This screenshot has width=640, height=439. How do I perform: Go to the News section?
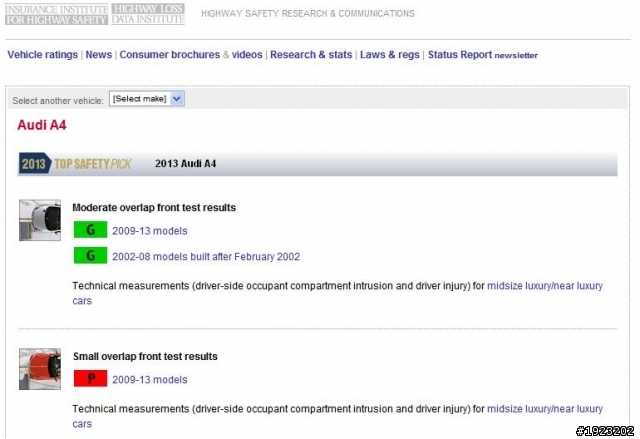[98, 55]
